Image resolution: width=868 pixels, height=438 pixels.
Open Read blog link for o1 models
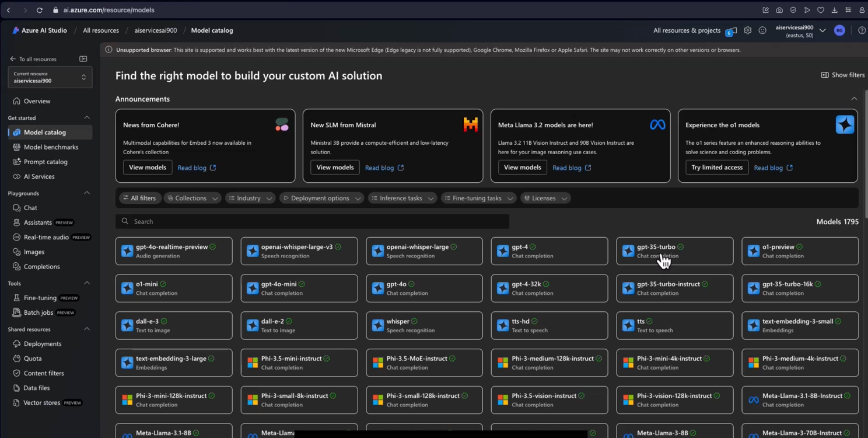(773, 168)
